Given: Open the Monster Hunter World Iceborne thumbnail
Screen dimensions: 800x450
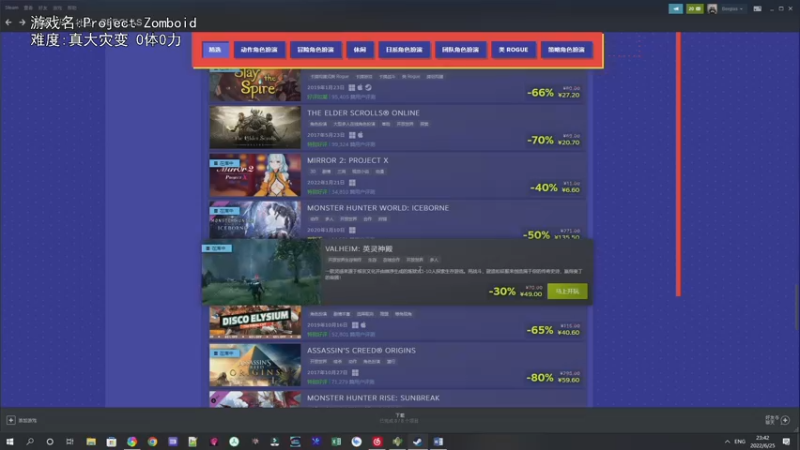Looking at the screenshot, I should click(255, 220).
